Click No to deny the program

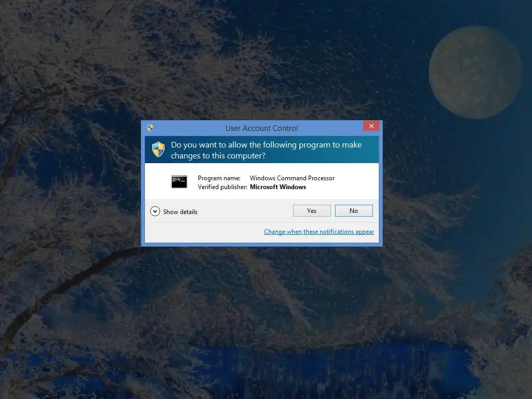click(354, 211)
